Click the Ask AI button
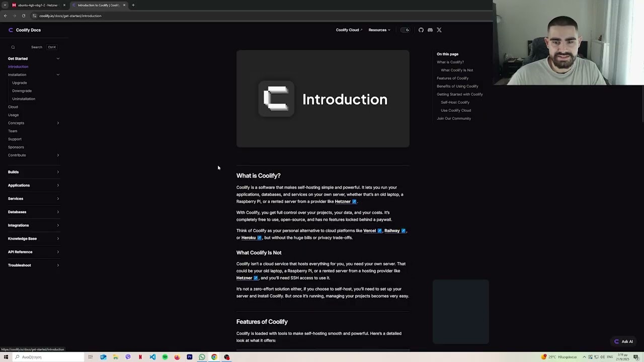644x362 pixels. pyautogui.click(x=624, y=342)
